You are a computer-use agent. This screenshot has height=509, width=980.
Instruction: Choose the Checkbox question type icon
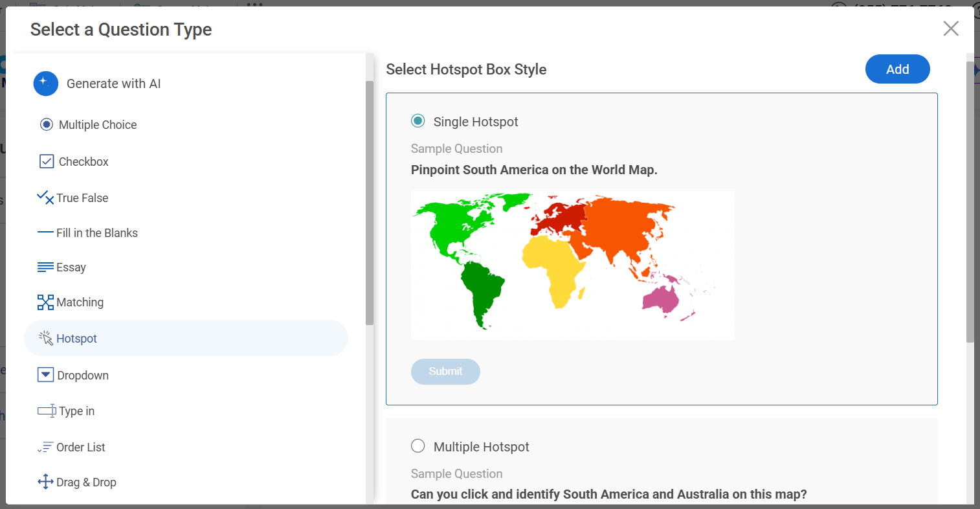pos(47,161)
